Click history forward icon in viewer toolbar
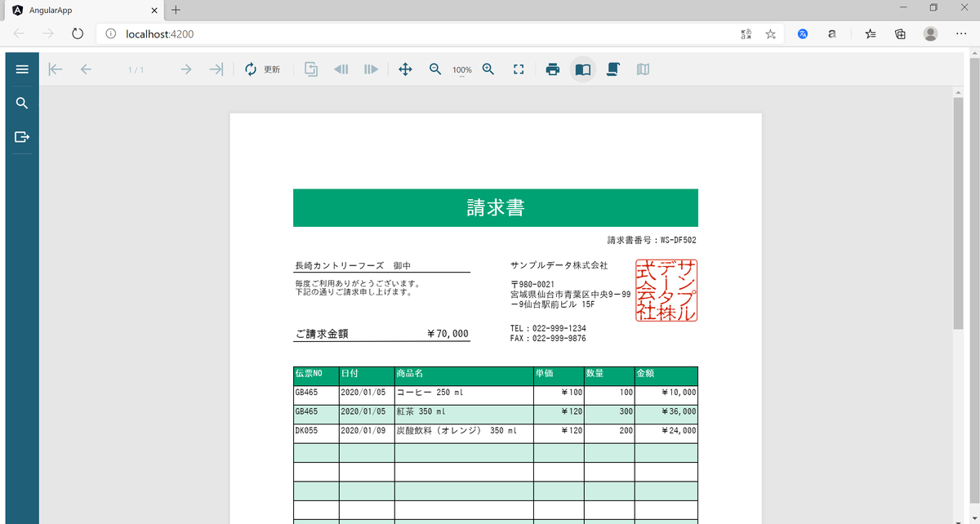The image size is (980, 524). point(371,69)
